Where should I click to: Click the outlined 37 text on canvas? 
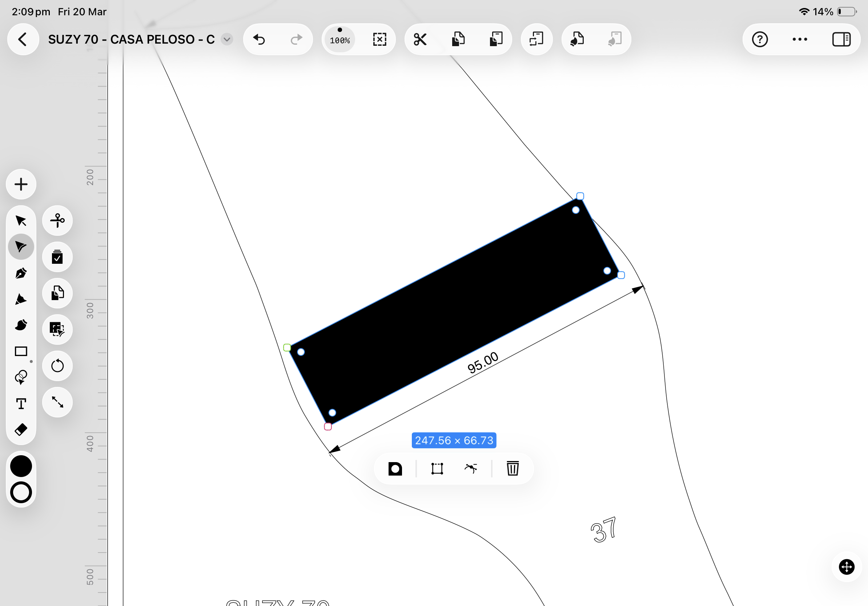point(604,530)
